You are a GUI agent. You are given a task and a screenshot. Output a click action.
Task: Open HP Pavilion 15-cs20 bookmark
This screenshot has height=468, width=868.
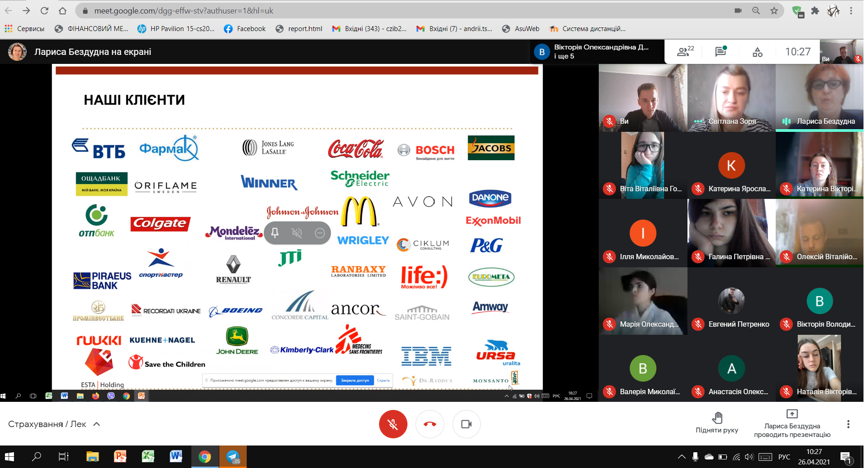click(176, 29)
